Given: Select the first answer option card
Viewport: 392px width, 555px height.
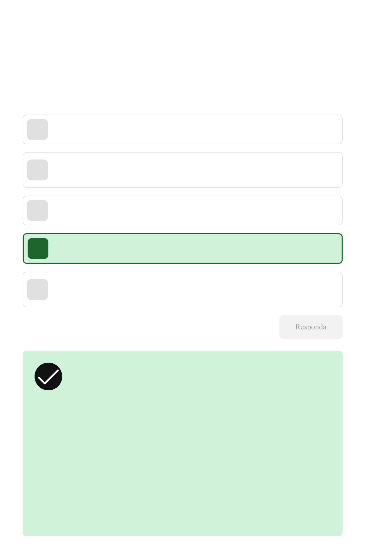Looking at the screenshot, I should point(194,129).
